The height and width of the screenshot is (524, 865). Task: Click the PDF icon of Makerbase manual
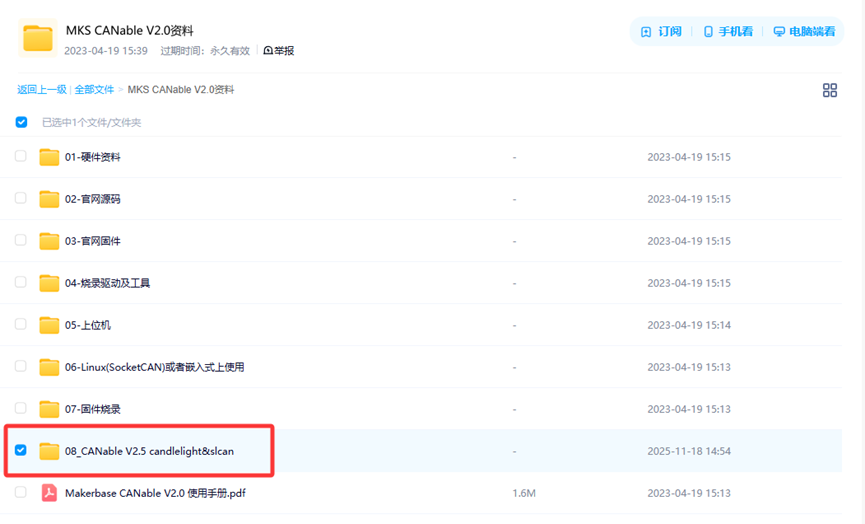tap(49, 493)
